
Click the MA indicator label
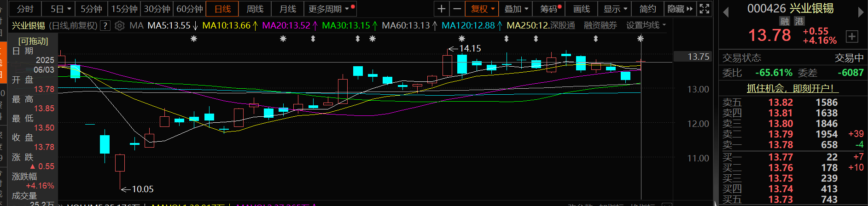click(x=136, y=26)
